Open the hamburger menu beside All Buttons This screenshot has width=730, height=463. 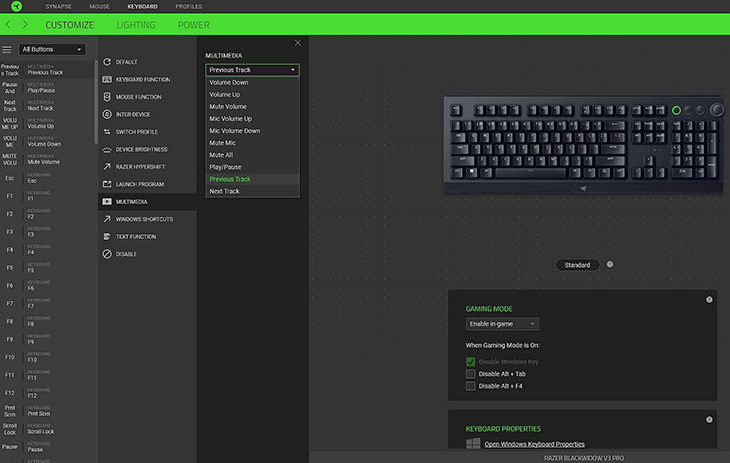[x=7, y=49]
